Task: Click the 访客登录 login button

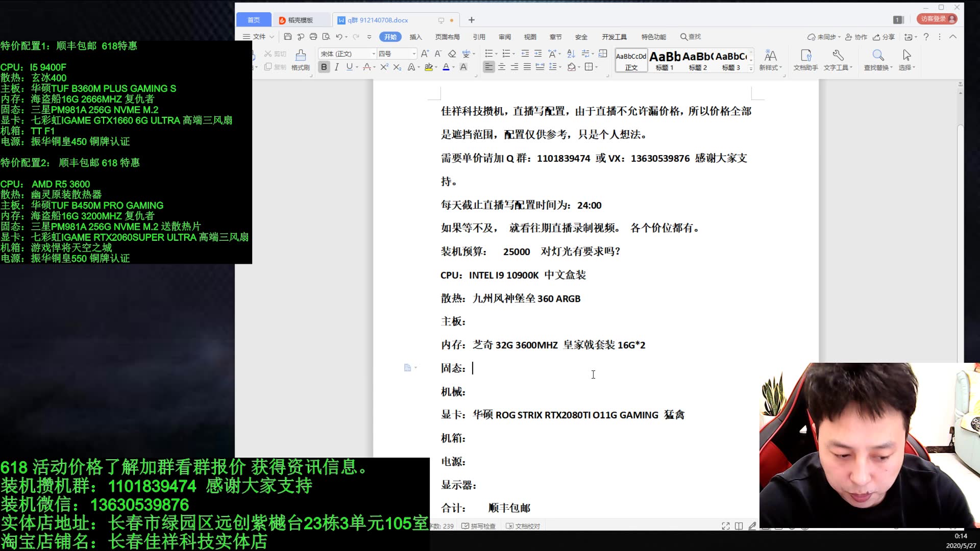Action: [x=937, y=19]
